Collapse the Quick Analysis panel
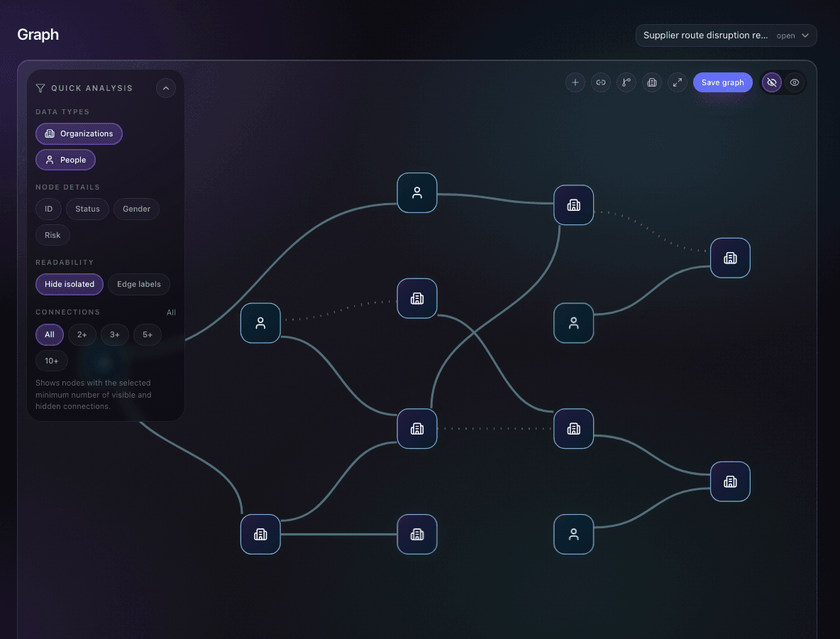This screenshot has width=840, height=639. pos(166,88)
